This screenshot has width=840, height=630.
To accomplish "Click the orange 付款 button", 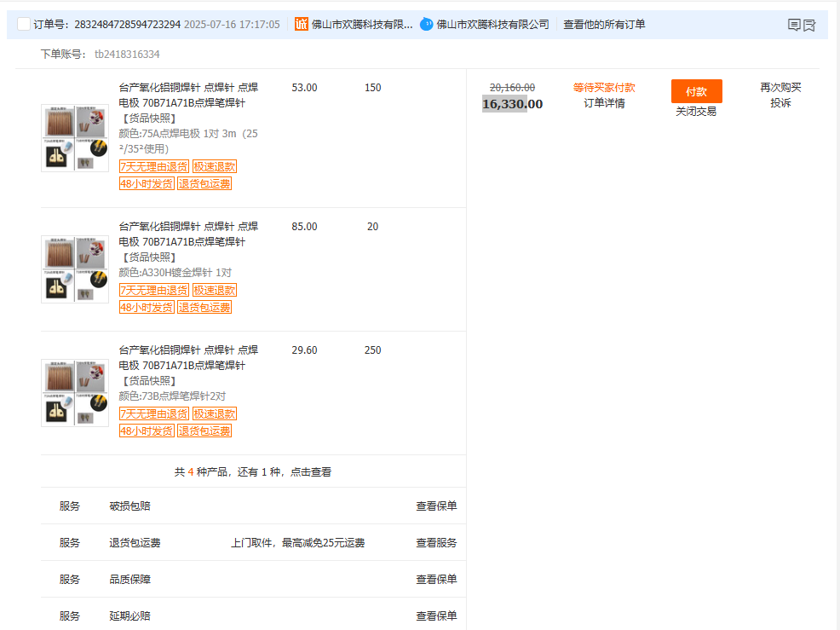I will [x=696, y=91].
